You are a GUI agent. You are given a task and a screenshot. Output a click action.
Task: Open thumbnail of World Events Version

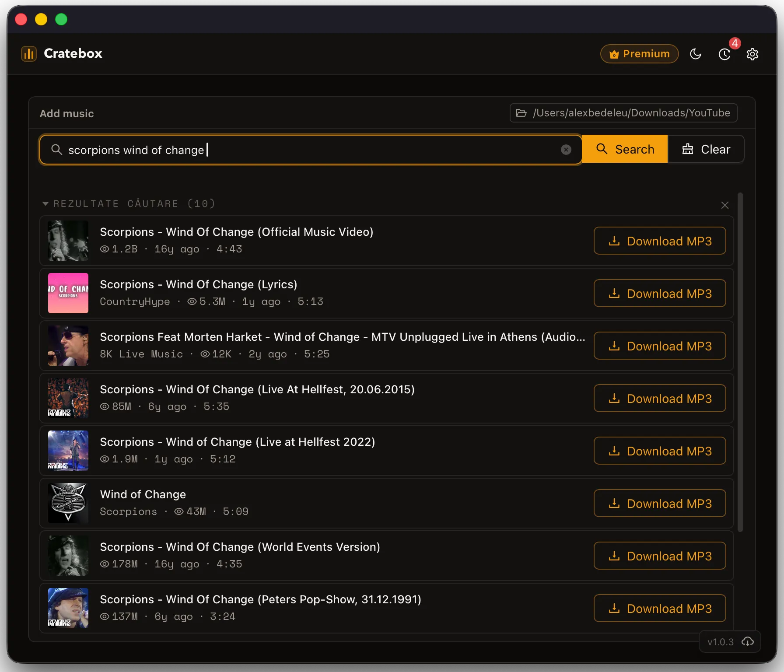(x=68, y=556)
